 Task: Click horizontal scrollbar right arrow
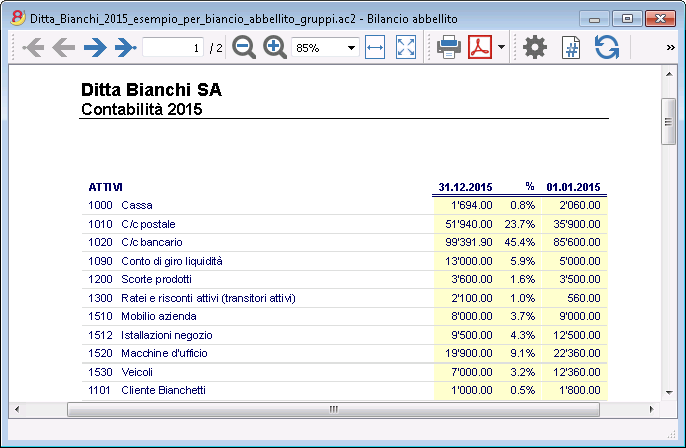pos(651,410)
